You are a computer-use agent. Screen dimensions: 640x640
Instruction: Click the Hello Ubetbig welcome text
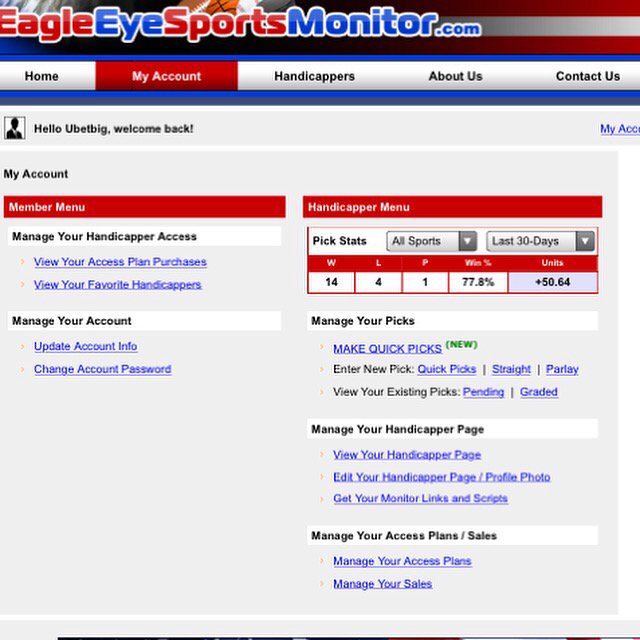[113, 129]
